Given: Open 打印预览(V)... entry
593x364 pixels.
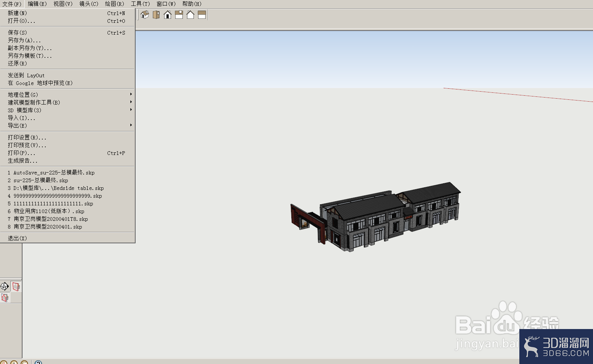Looking at the screenshot, I should (67, 145).
